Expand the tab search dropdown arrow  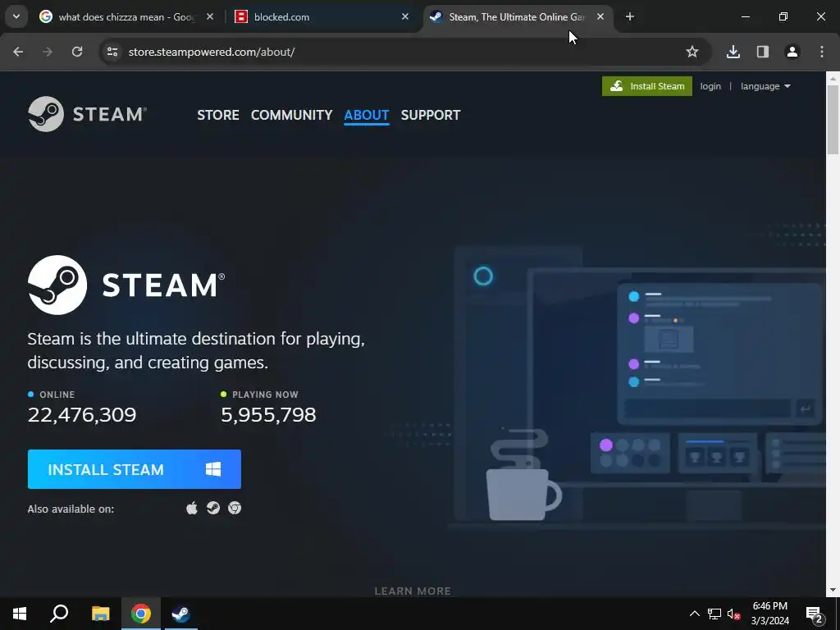16,16
